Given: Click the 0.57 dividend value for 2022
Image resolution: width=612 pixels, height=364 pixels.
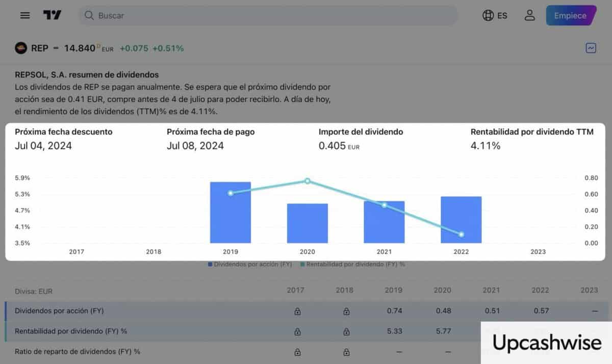Looking at the screenshot, I should pos(541,311).
